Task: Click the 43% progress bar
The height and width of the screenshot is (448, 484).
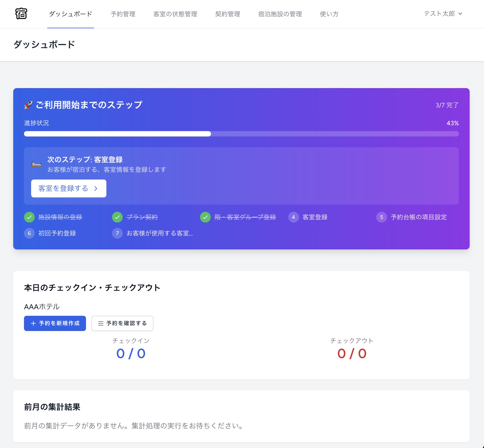Action: pyautogui.click(x=241, y=134)
